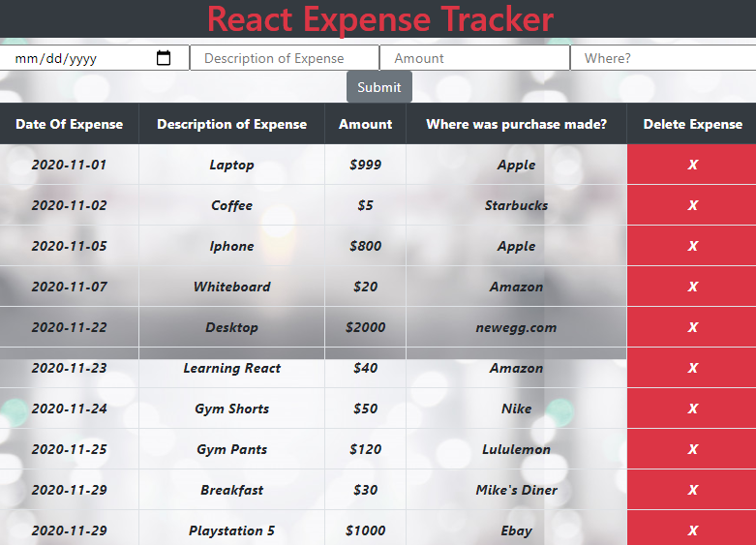Delete the Playstation 5 expense

pyautogui.click(x=692, y=530)
